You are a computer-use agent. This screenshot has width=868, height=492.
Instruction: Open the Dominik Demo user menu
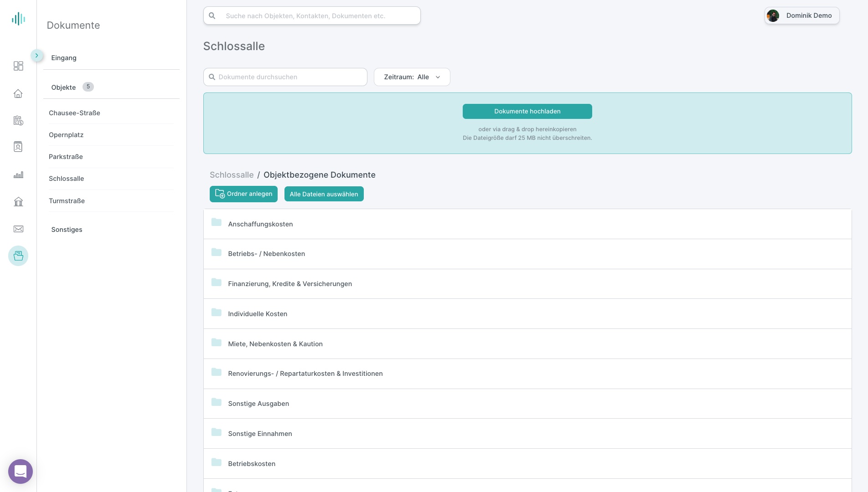[802, 15]
